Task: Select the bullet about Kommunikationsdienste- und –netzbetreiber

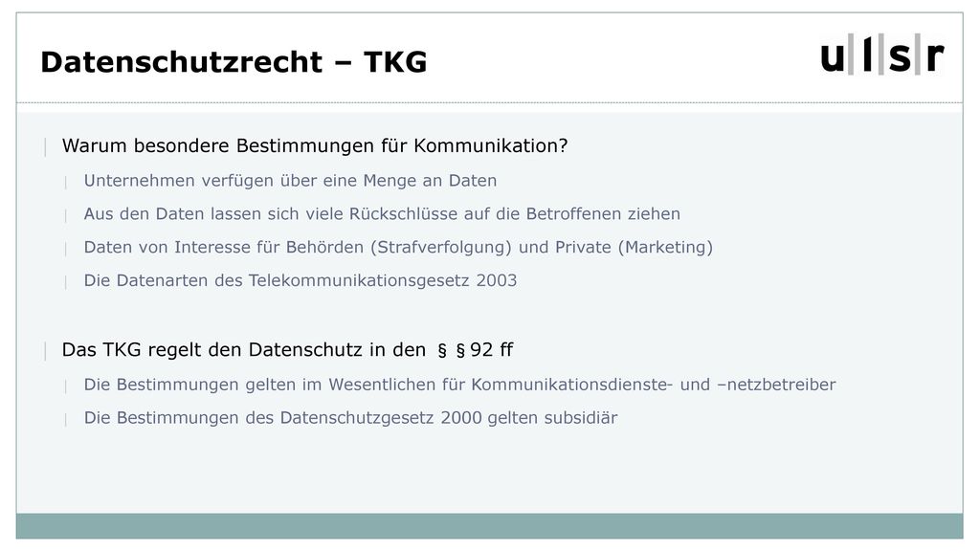Action: pos(459,385)
